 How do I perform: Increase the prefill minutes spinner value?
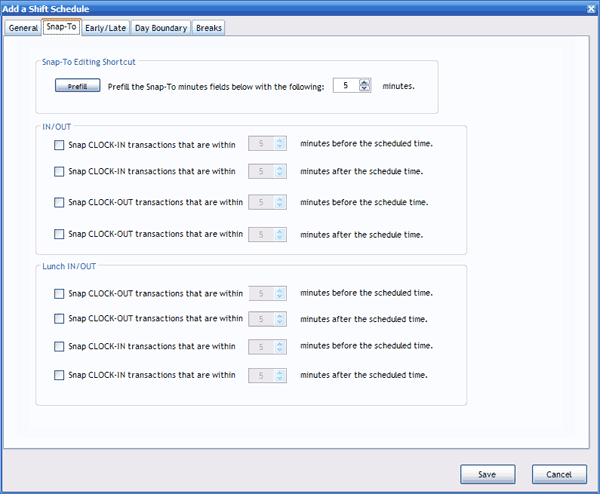(x=365, y=82)
